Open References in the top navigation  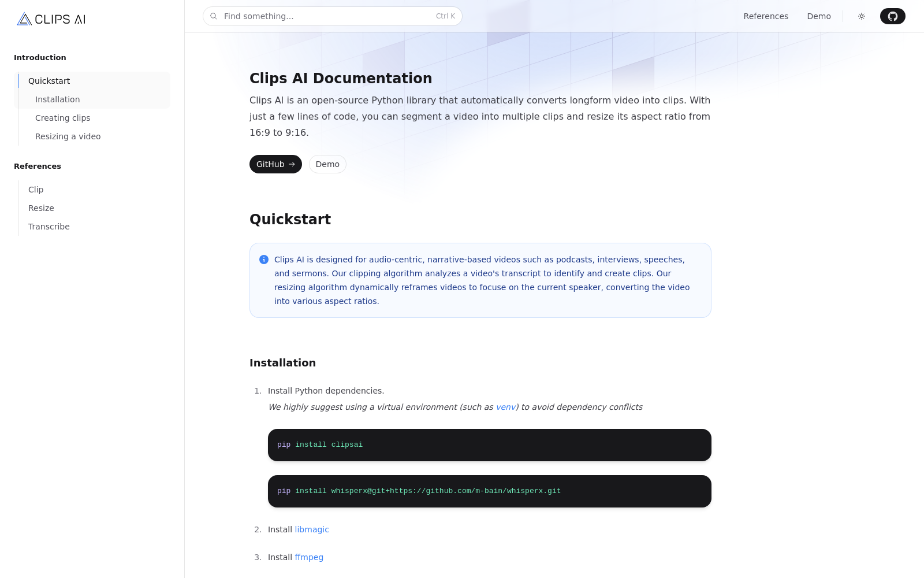766,16
